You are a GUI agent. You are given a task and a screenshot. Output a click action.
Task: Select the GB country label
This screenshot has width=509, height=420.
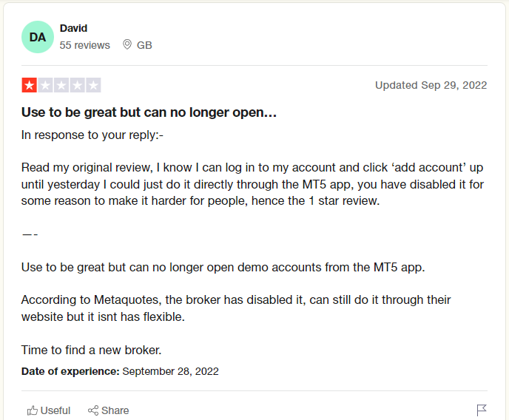[x=144, y=45]
